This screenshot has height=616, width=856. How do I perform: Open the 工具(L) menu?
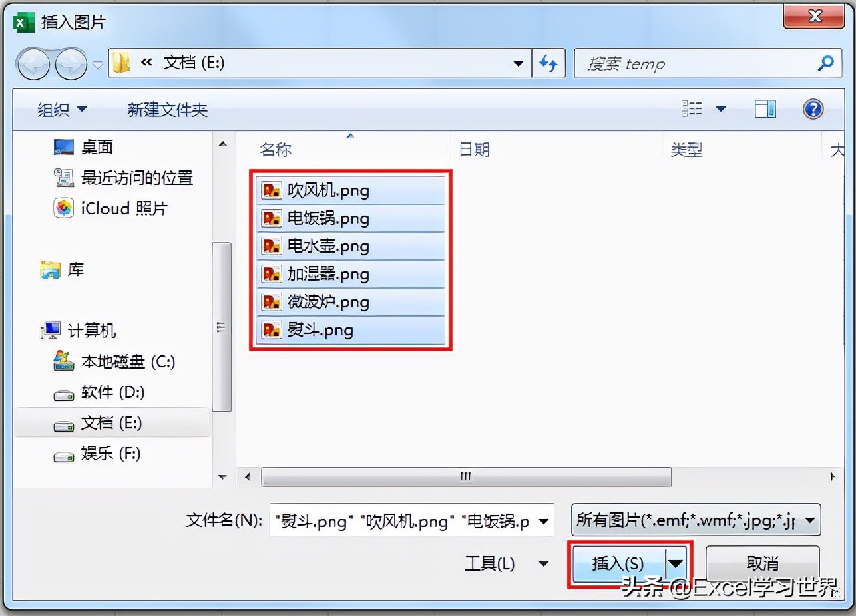(506, 564)
